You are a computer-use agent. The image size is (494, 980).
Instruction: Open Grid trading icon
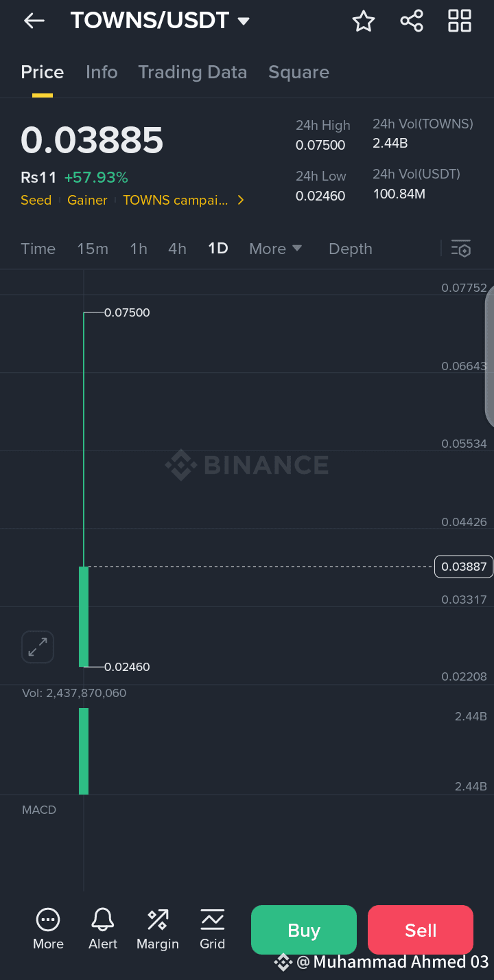pyautogui.click(x=213, y=929)
